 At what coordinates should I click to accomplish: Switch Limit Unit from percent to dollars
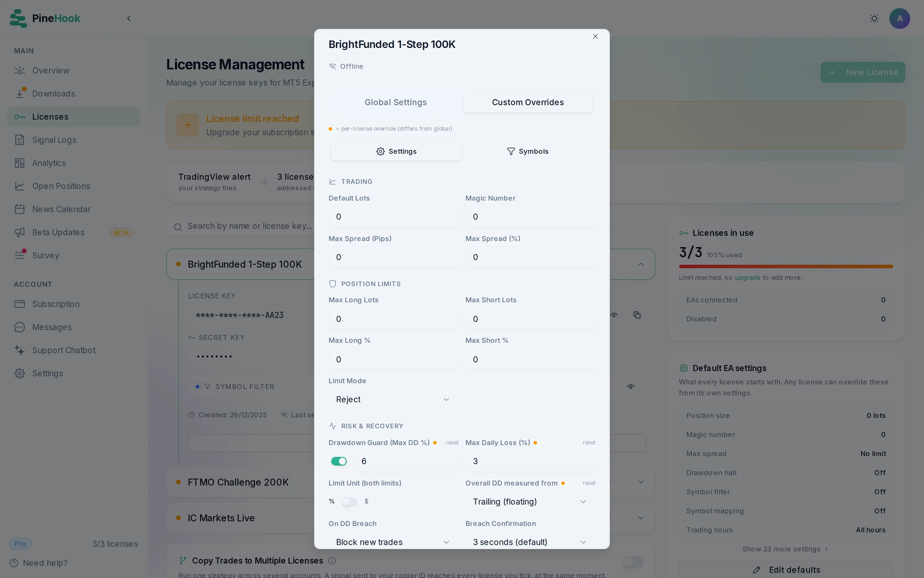pyautogui.click(x=349, y=501)
